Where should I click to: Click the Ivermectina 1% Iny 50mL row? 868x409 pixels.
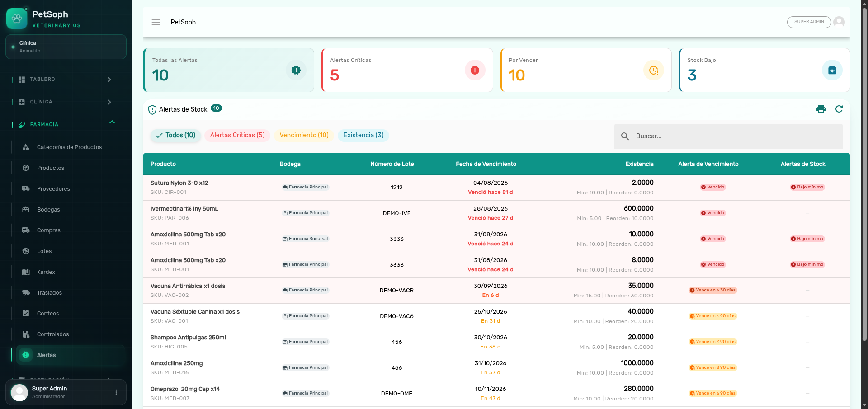(496, 213)
